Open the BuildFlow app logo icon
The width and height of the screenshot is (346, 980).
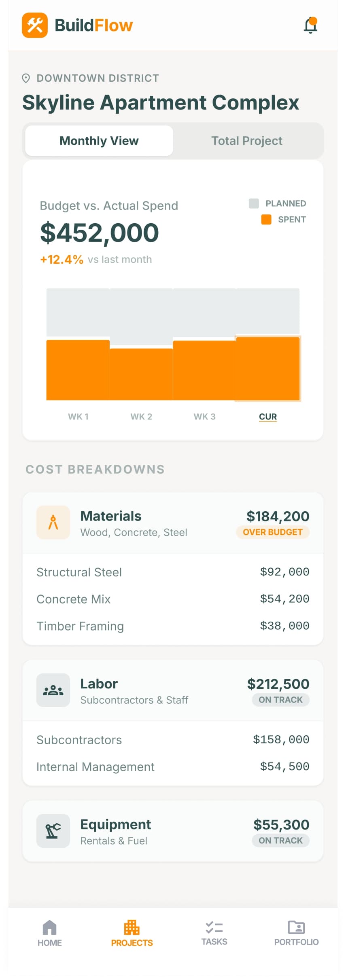(36, 25)
